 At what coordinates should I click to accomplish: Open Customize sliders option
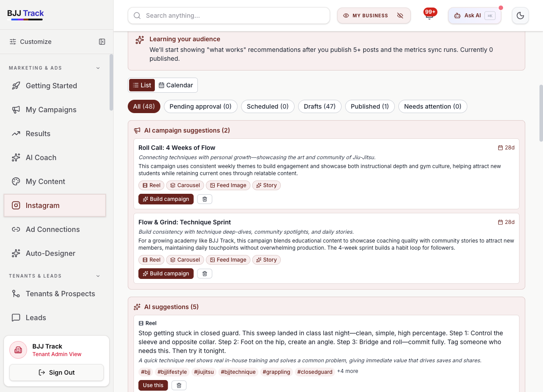[x=30, y=42]
